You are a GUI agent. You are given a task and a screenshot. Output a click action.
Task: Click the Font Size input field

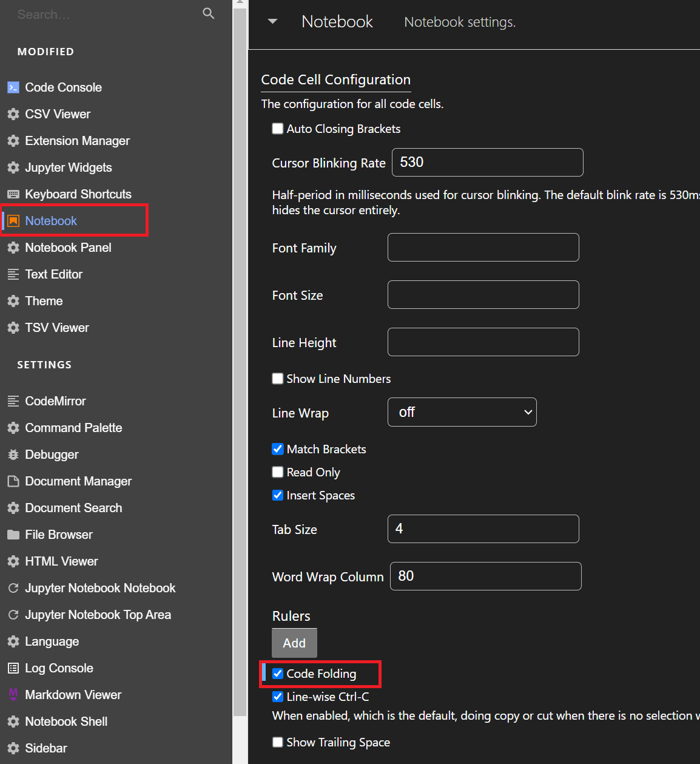pos(483,294)
